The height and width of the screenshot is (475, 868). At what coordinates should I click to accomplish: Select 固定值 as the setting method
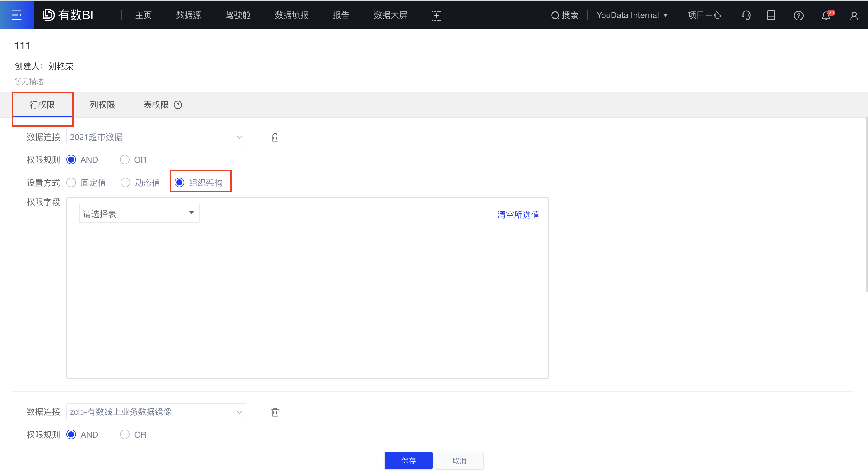[71, 182]
